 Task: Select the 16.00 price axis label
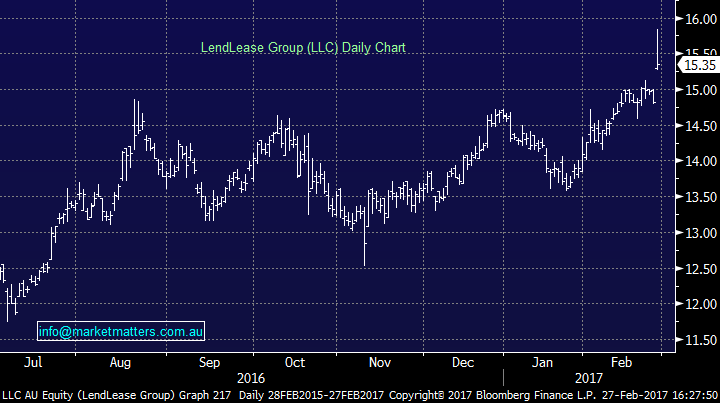point(701,19)
